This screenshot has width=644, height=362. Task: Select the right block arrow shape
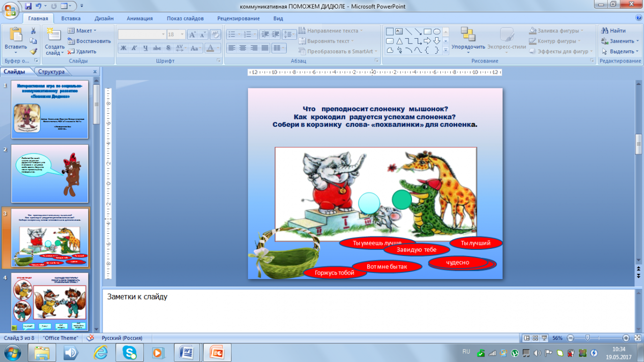pyautogui.click(x=427, y=41)
